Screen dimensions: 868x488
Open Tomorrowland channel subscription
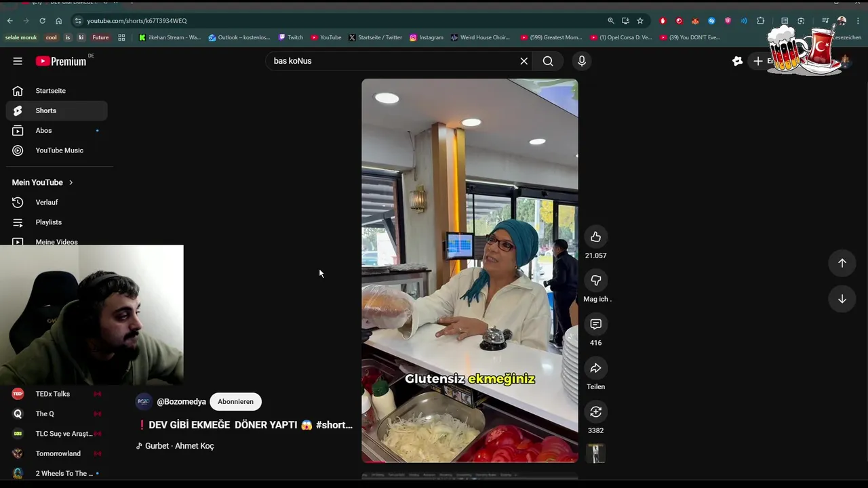point(57,453)
